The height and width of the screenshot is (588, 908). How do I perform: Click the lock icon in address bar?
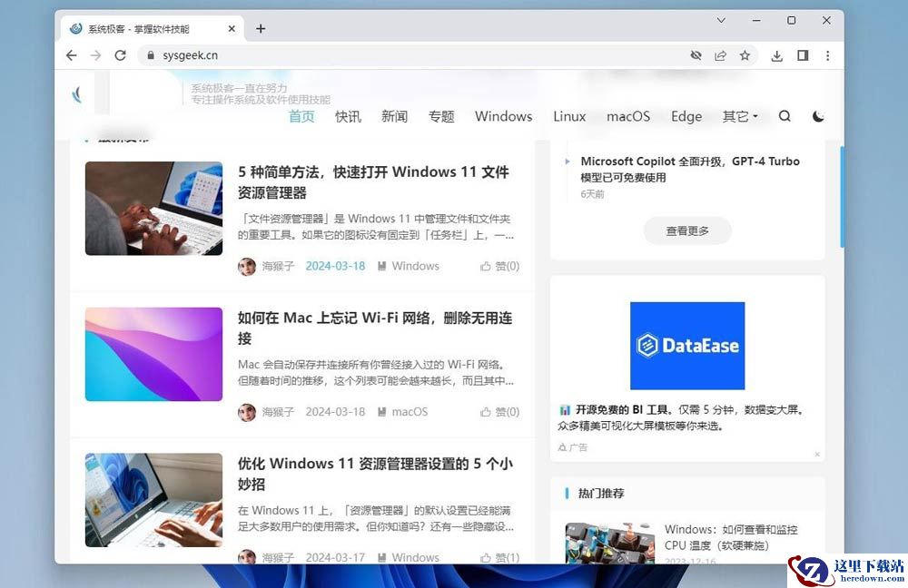[151, 55]
